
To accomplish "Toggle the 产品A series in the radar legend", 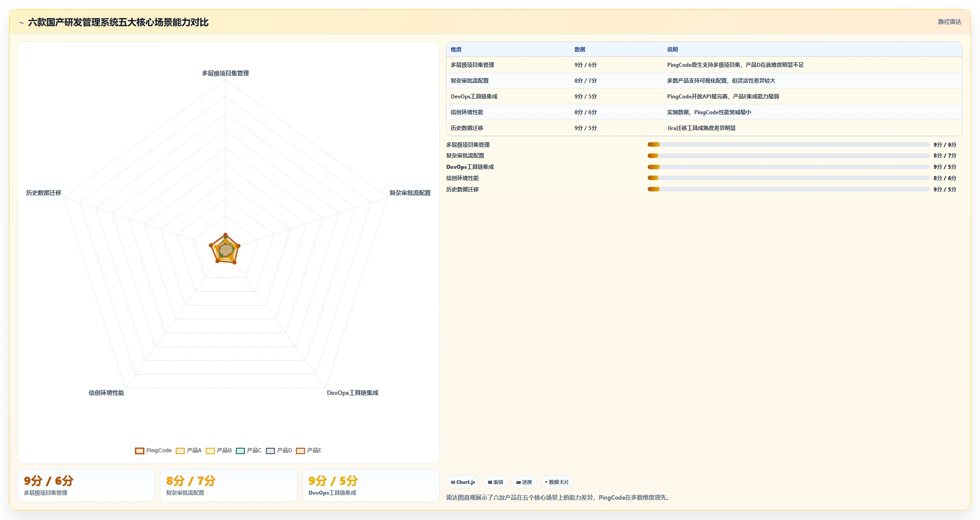I will [x=189, y=450].
